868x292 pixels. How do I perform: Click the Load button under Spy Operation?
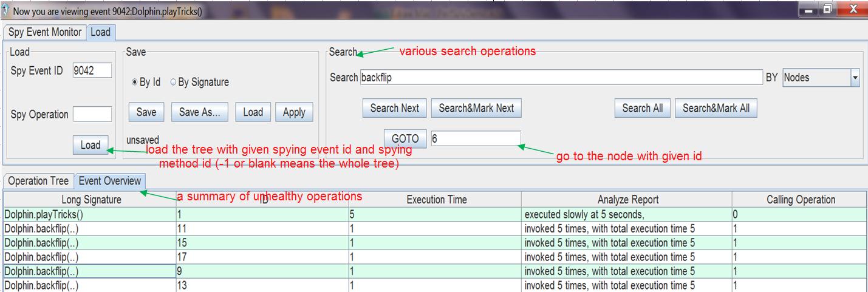[x=91, y=145]
